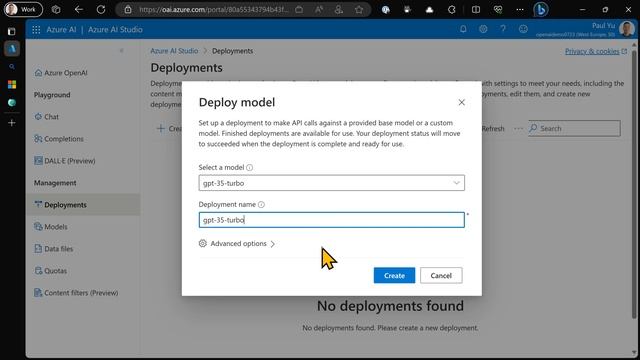Collapse the sidebar navigation pane
This screenshot has height=360, width=640.
pyautogui.click(x=121, y=51)
